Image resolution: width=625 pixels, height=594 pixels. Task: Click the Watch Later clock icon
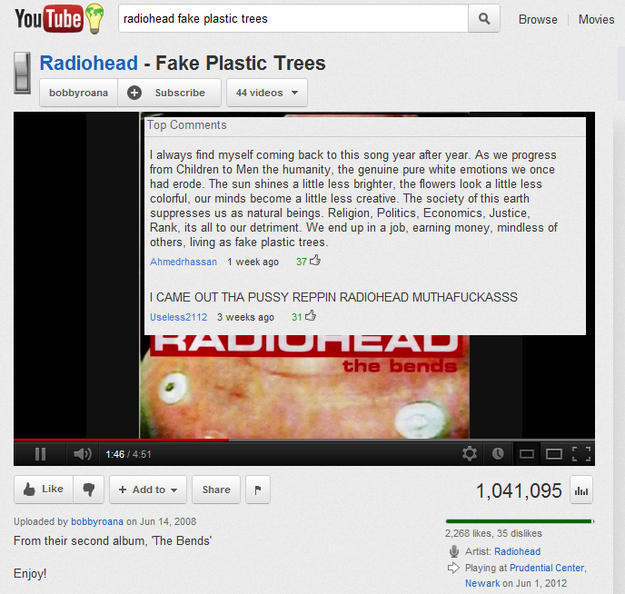497,454
